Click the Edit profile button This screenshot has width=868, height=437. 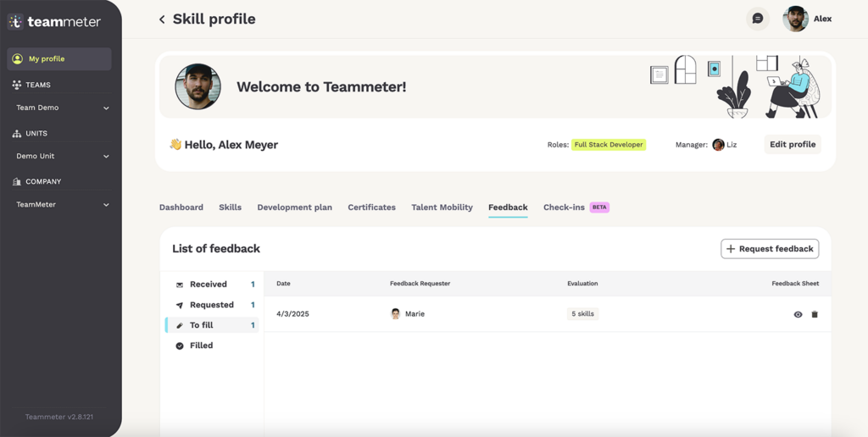tap(793, 144)
